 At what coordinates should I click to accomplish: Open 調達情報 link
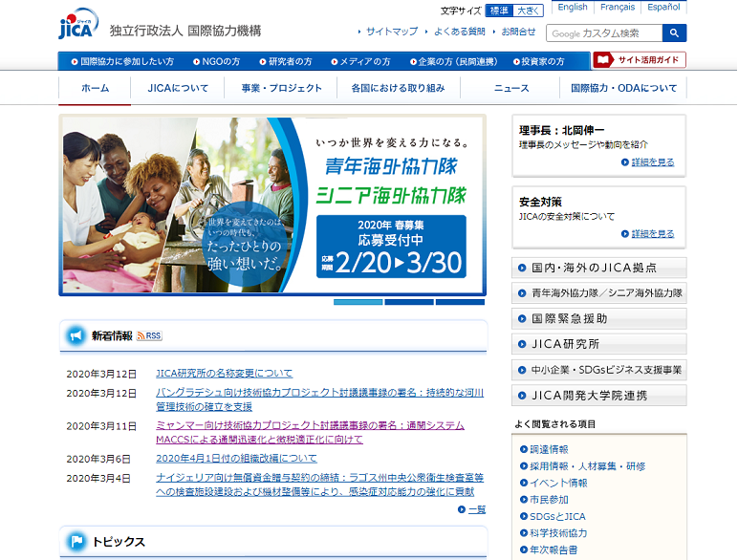click(549, 449)
